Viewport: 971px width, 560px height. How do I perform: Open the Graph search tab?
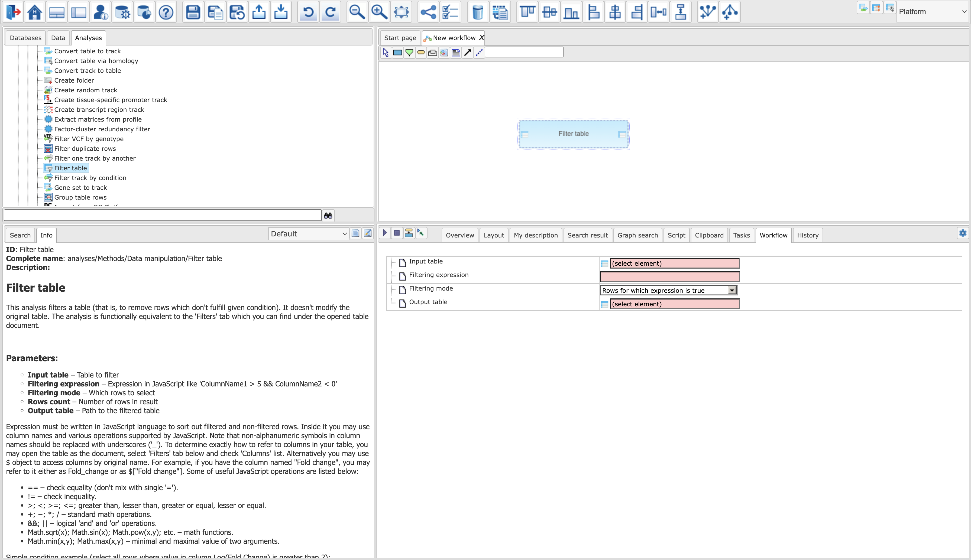tap(637, 235)
